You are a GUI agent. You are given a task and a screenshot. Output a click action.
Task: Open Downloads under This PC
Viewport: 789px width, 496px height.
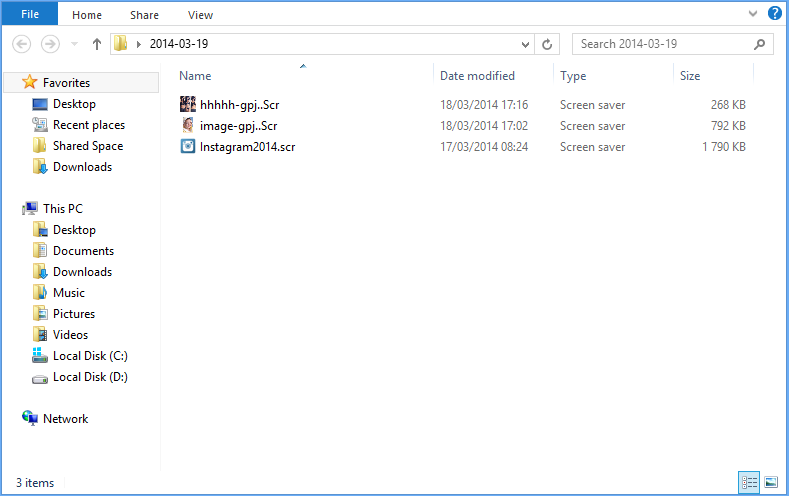83,272
